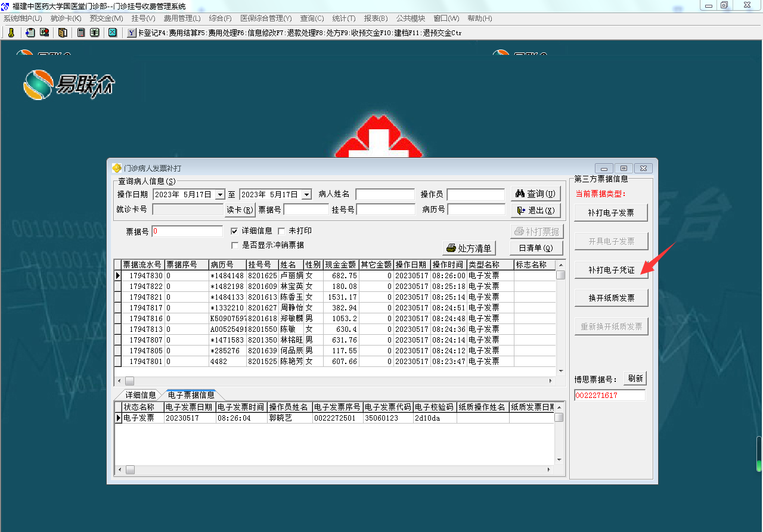Open the 医保综合管理(Y) menu
Viewport: 763px width, 532px height.
pos(266,18)
